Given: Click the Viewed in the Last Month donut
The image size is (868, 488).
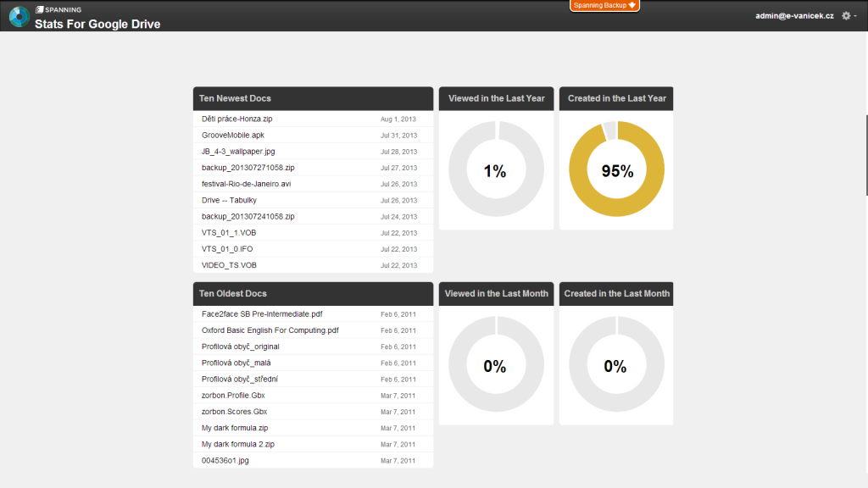Looking at the screenshot, I should (496, 364).
